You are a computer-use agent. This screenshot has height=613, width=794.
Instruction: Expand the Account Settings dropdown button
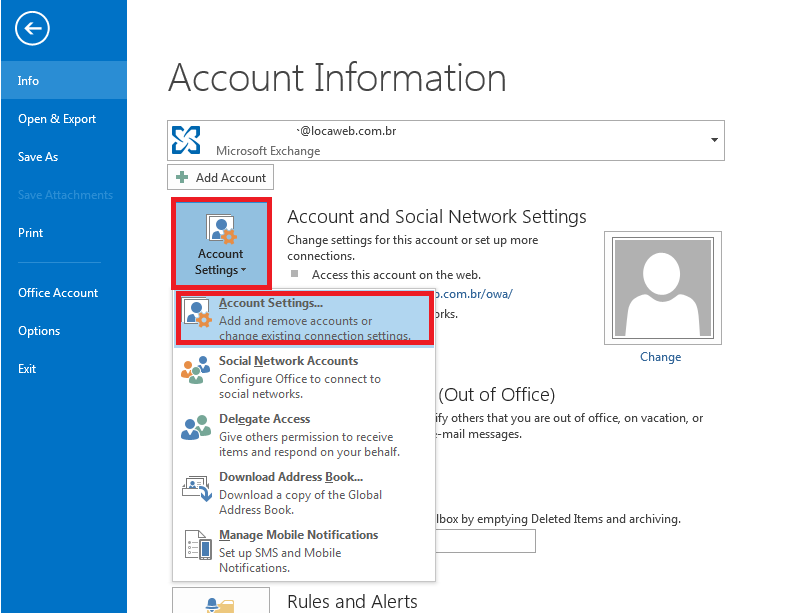tap(221, 244)
